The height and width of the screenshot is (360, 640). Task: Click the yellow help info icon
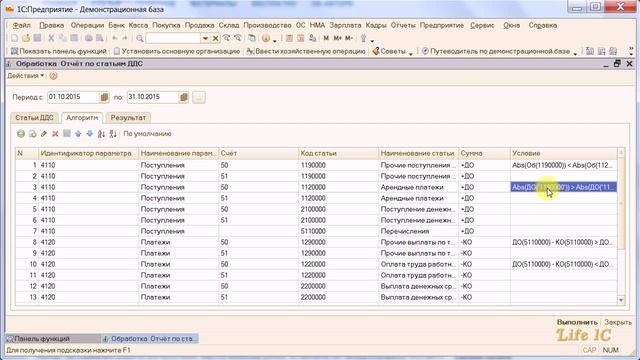[x=266, y=38]
